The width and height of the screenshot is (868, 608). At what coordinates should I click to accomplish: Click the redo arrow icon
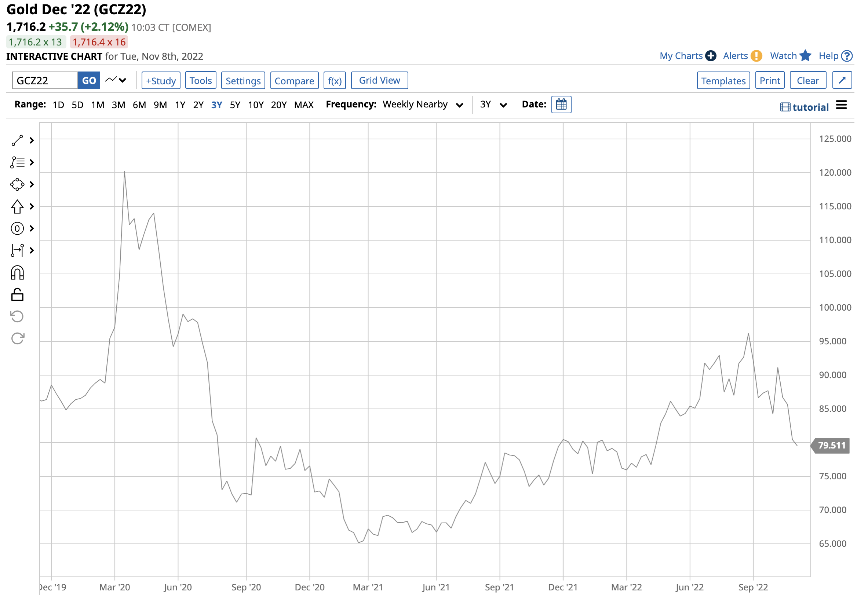17,338
